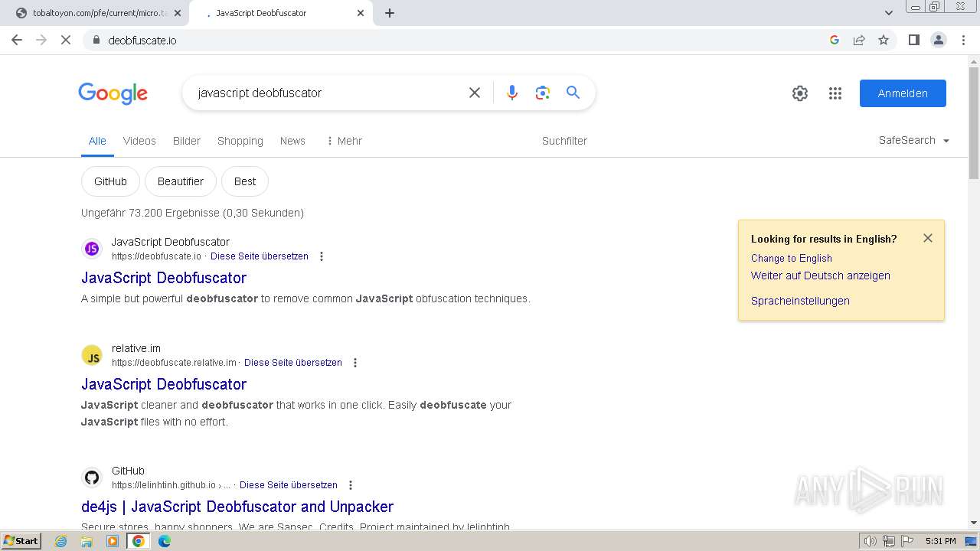Translate the deobfuscate.io result page
This screenshot has width=980, height=551.
[260, 256]
